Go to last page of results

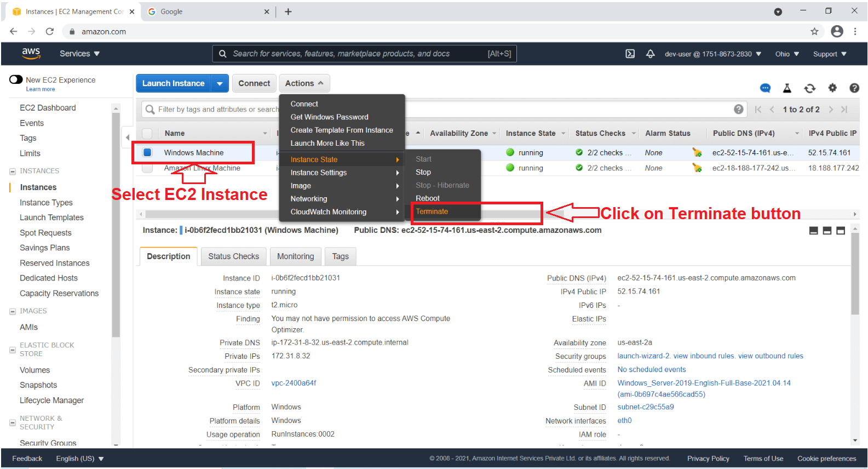pyautogui.click(x=844, y=110)
